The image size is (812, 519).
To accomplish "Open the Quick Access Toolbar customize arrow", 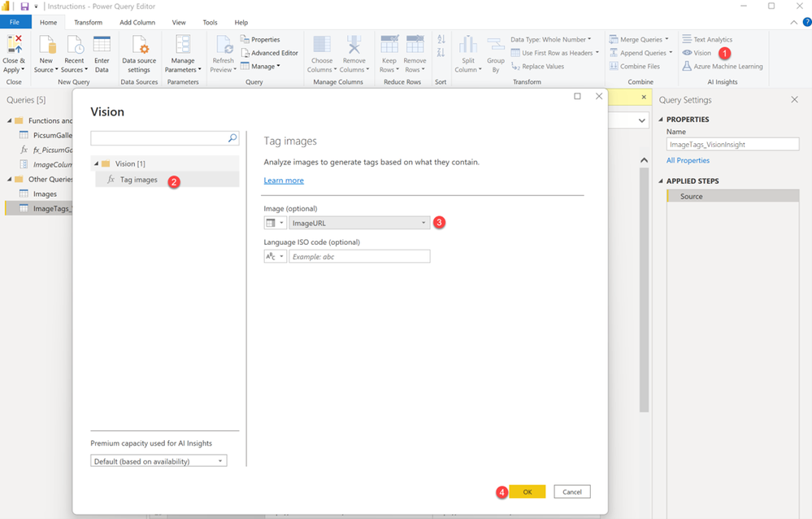I will pos(37,7).
